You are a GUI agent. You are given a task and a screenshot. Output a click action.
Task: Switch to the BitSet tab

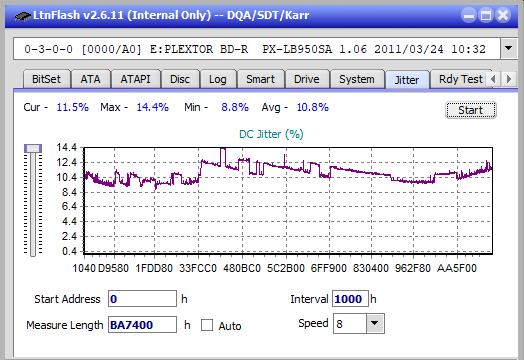coord(46,79)
